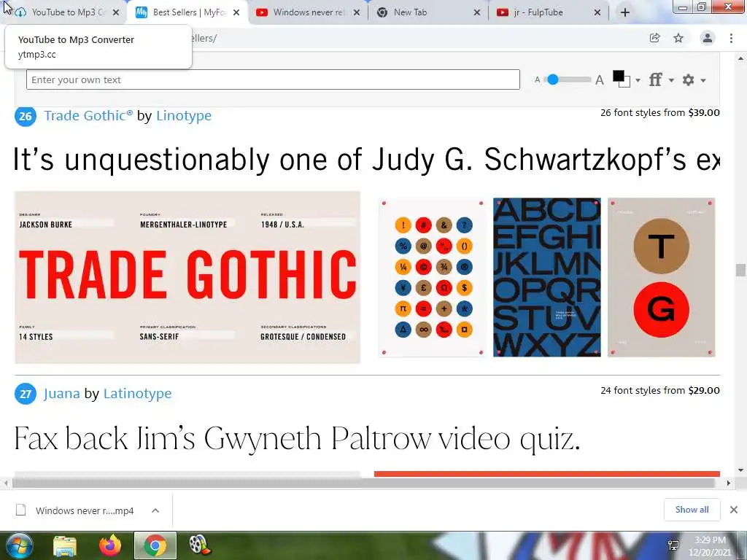Open the Chrome profile icon
Screen dimensions: 747x560
coord(708,38)
